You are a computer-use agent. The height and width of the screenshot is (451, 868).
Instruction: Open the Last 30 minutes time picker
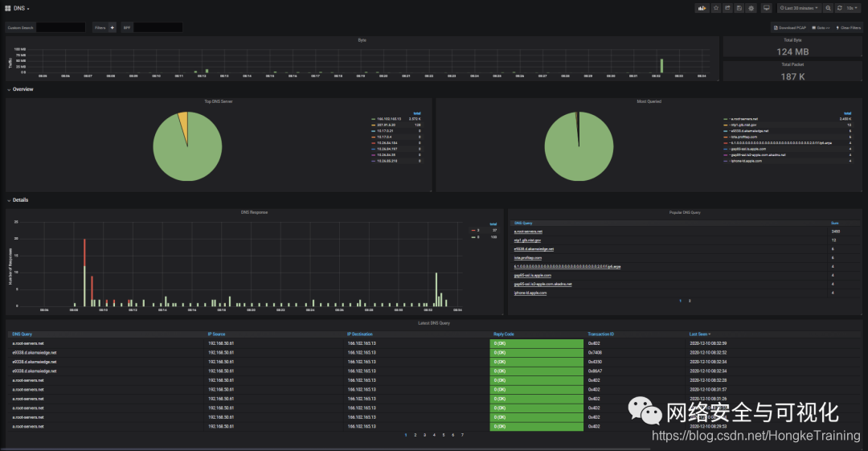click(799, 8)
